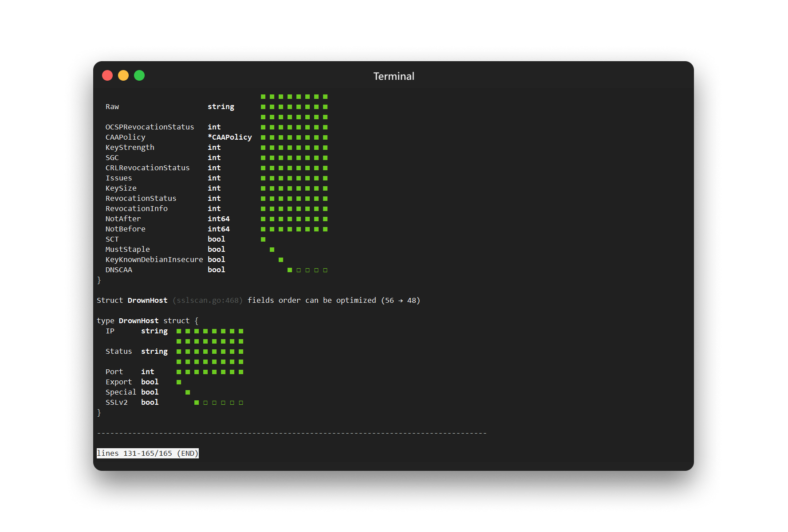Click the single green byte block on SCT row
Viewport: 788px width, 532px height.
tap(263, 239)
